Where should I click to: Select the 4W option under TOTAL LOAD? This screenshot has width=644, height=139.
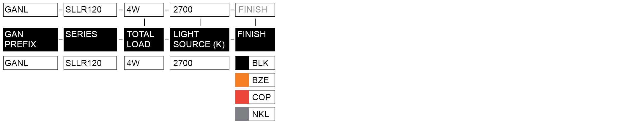(144, 63)
